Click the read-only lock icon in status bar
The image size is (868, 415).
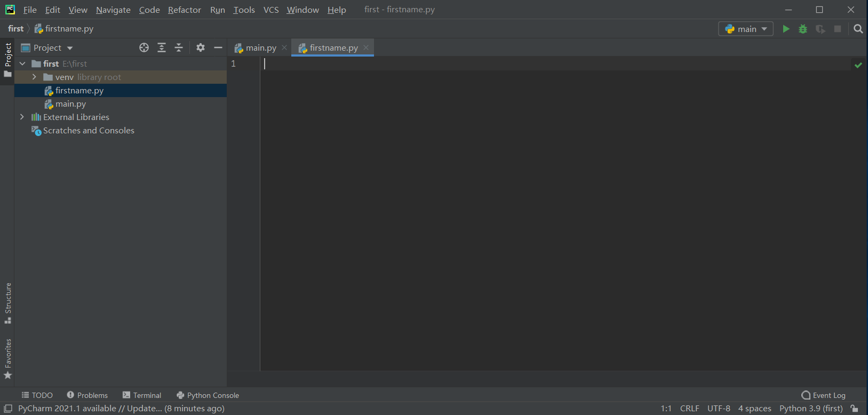coord(854,409)
